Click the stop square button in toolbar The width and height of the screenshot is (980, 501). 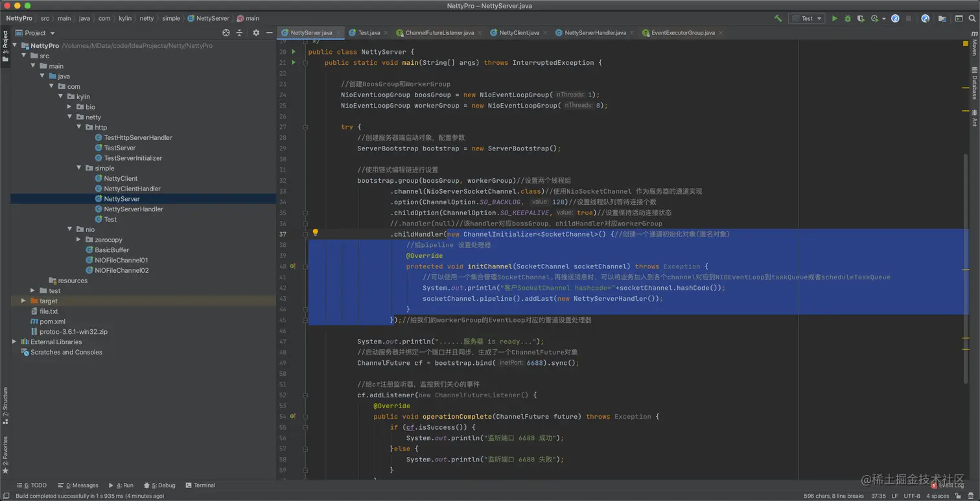pyautogui.click(x=909, y=18)
